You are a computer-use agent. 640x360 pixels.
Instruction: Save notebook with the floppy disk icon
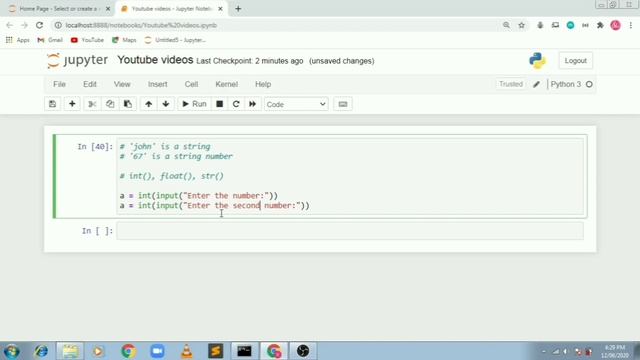tap(53, 104)
